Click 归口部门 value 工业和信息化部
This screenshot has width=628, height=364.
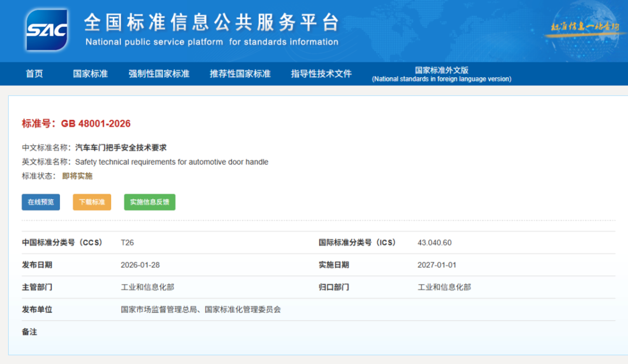(x=444, y=287)
